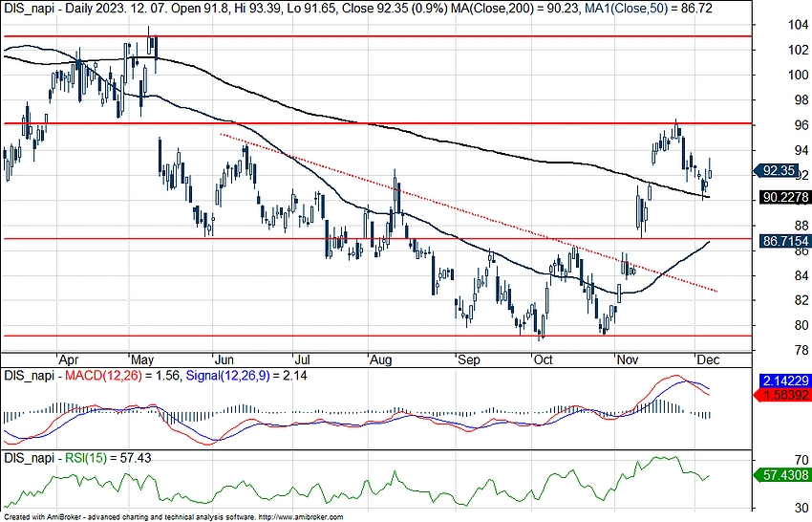Viewport: 812px width, 522px height.
Task: Click the 80 price axis label
Action: pyautogui.click(x=801, y=326)
